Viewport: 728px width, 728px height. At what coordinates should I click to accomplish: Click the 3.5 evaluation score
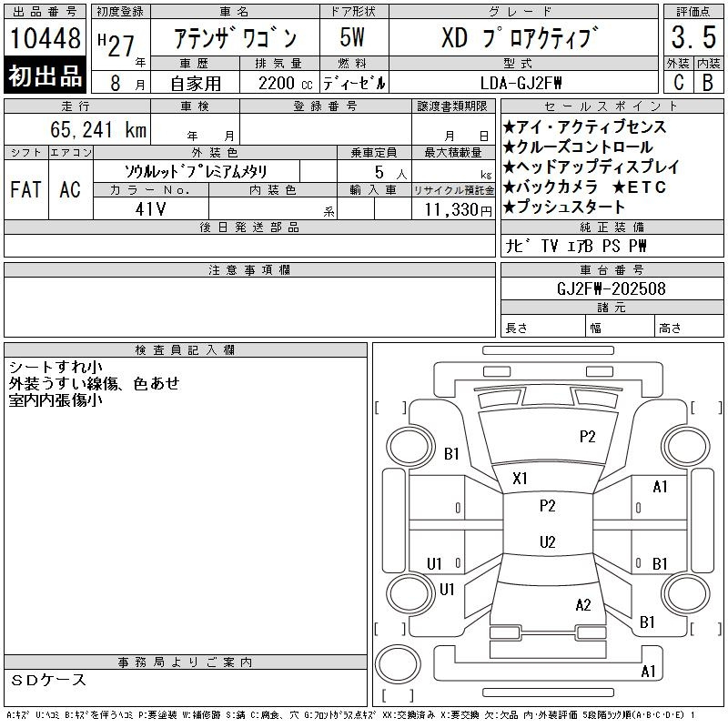[693, 37]
